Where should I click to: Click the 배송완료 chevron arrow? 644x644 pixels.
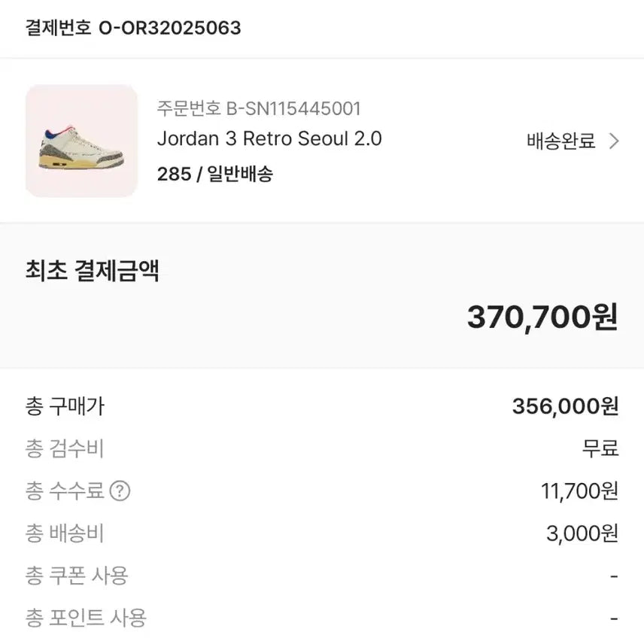coord(616,141)
